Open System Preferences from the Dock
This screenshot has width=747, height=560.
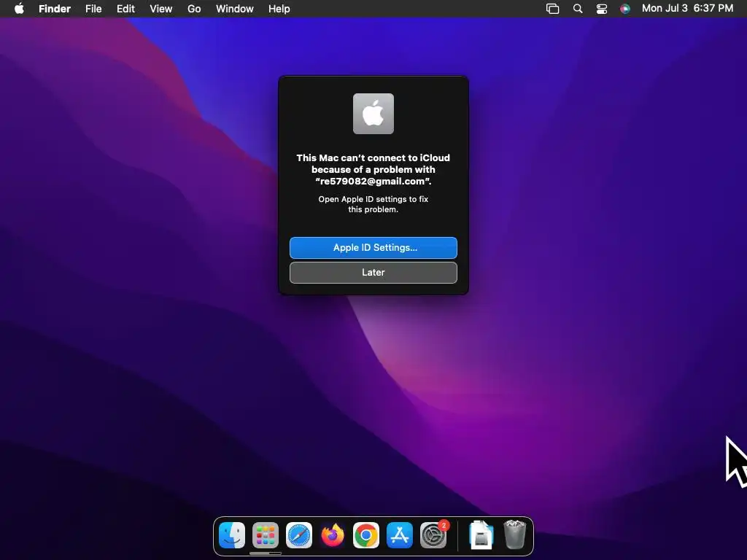point(433,535)
